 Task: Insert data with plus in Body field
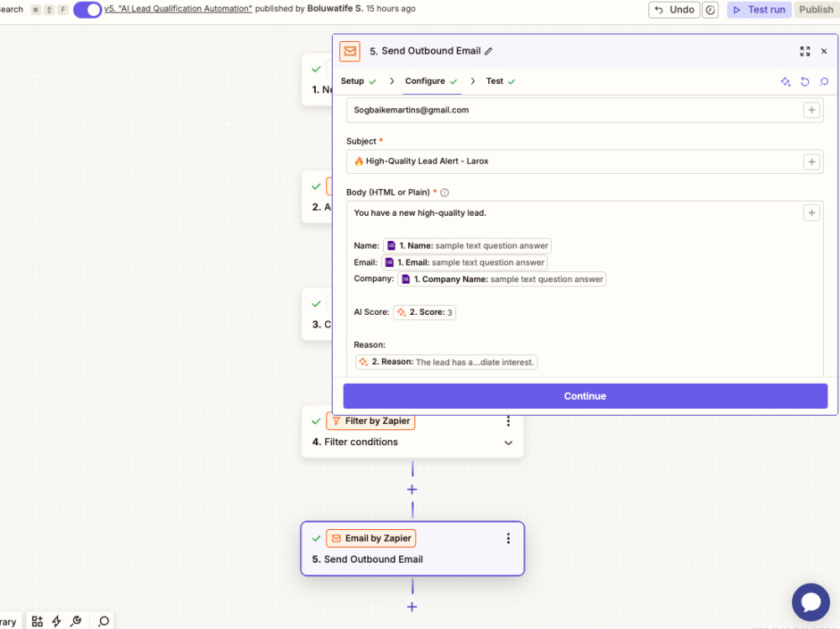pos(811,213)
